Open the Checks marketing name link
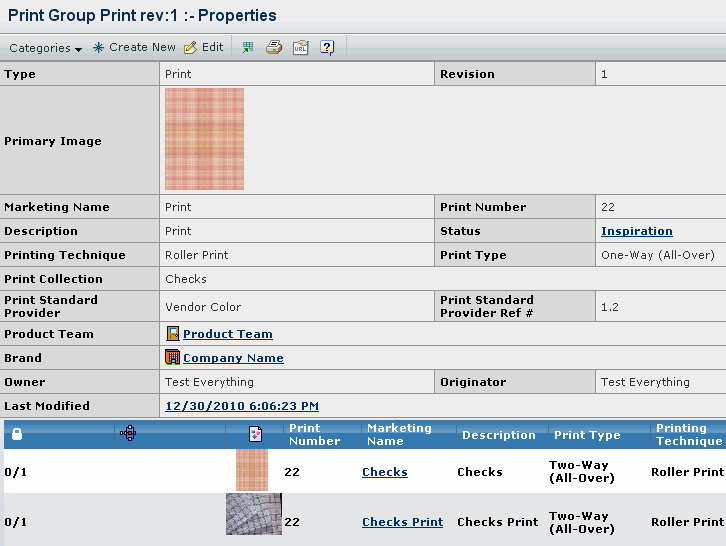 pos(385,472)
